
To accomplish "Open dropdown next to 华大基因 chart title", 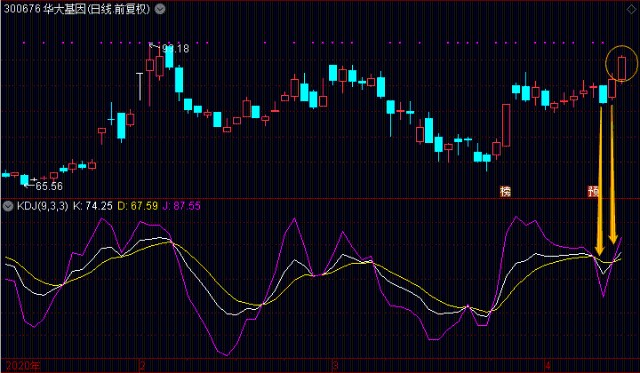I will (x=160, y=9).
